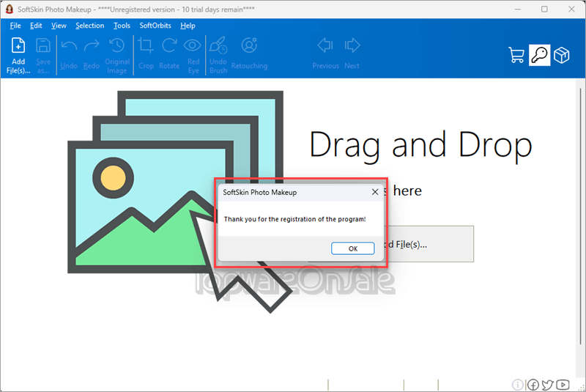Open the 3D box products icon
Screen dimensions: 586x392
(x=561, y=55)
